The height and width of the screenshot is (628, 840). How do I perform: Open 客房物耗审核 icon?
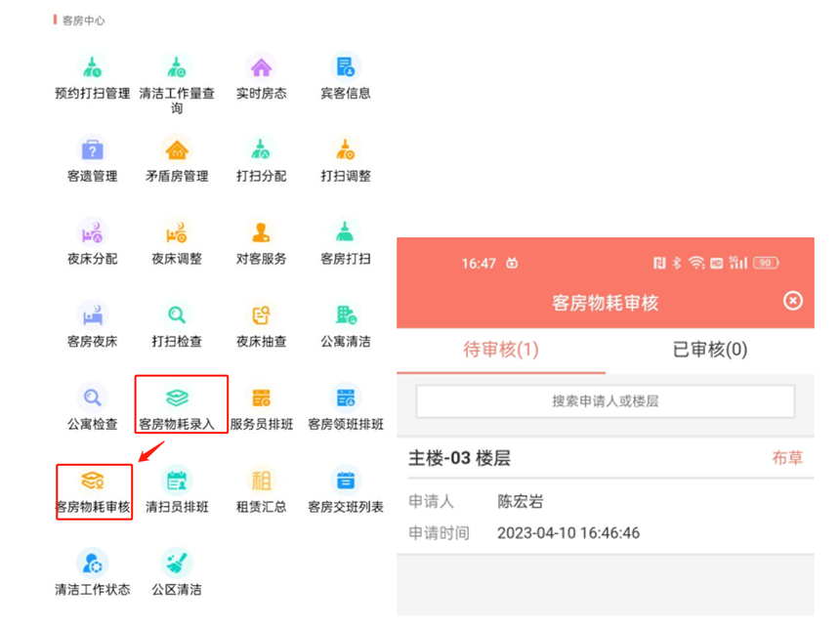pyautogui.click(x=92, y=481)
